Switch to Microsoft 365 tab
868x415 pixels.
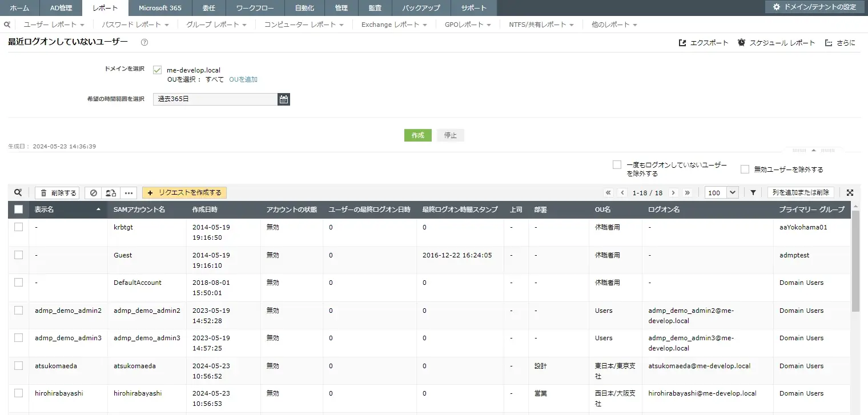point(160,8)
